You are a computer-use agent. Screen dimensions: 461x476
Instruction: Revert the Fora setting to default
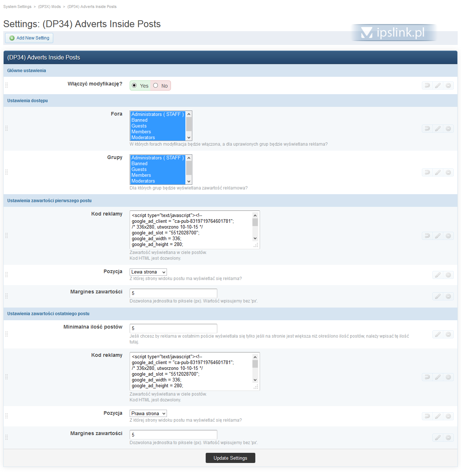coord(427,129)
